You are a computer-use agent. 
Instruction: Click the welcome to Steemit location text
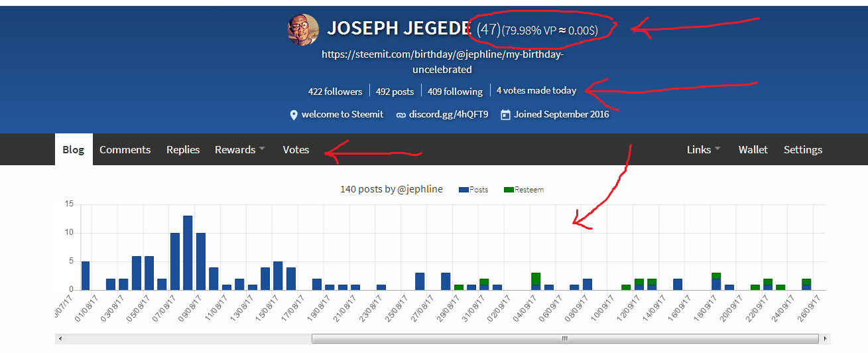(342, 114)
